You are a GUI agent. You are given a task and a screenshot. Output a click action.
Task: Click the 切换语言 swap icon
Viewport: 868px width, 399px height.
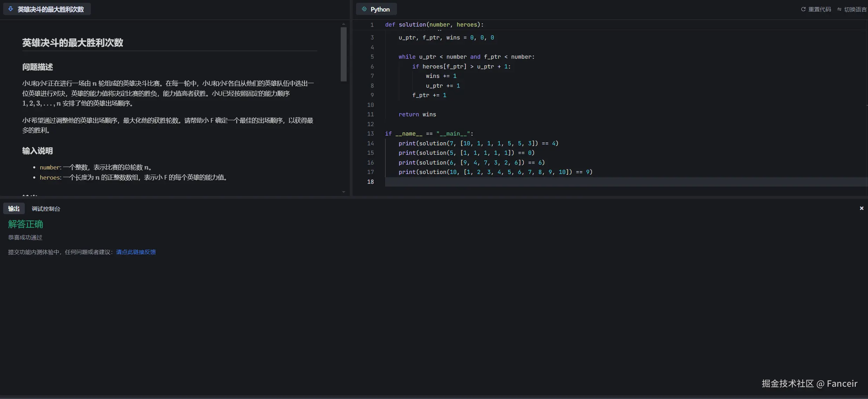pyautogui.click(x=839, y=9)
